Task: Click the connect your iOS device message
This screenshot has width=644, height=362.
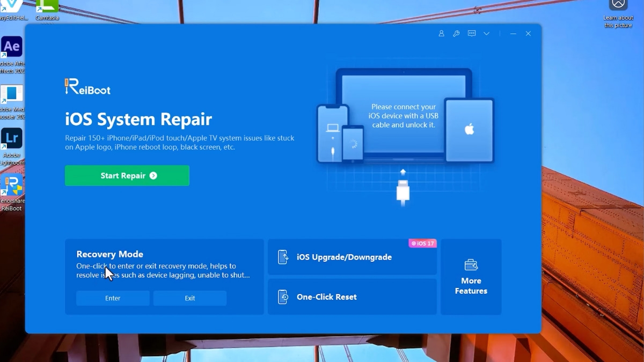Action: [x=403, y=116]
